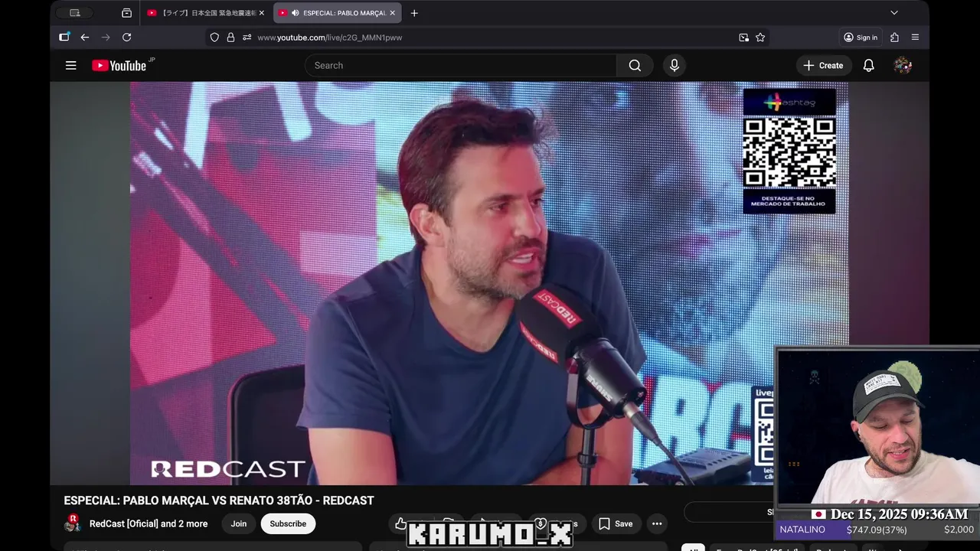Open YouTube notifications bell
980x551 pixels.
click(868, 65)
